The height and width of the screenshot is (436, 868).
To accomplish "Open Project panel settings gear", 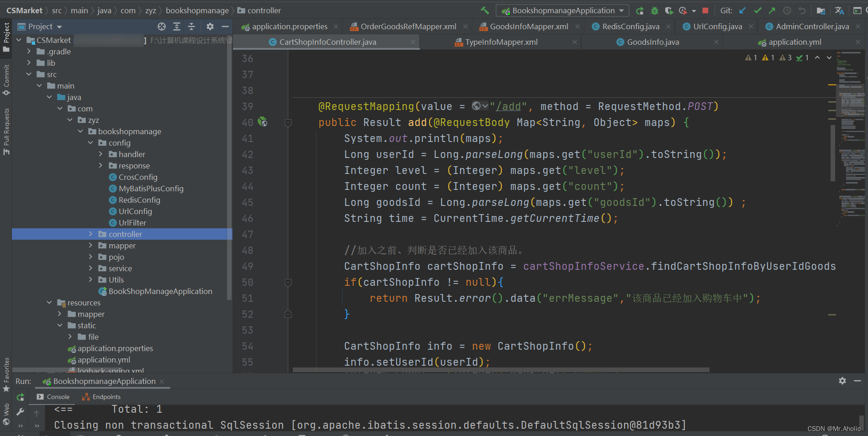I will click(x=210, y=26).
